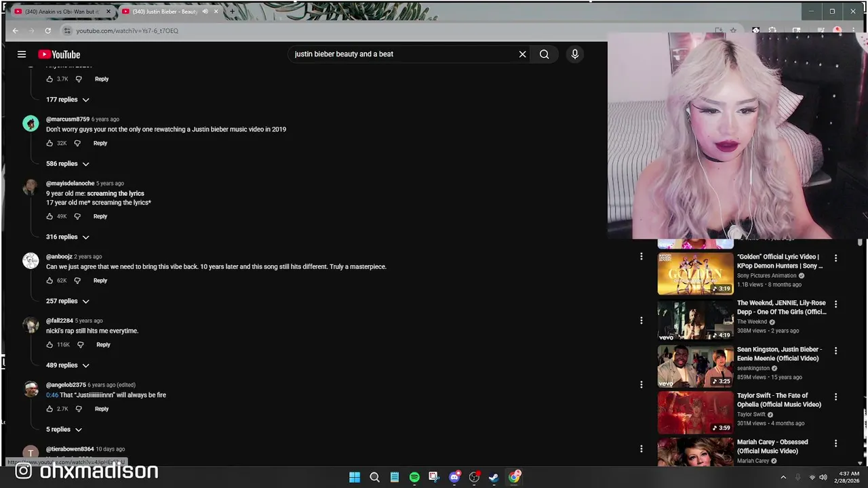Reply to @anboojz's comment

pyautogui.click(x=100, y=281)
